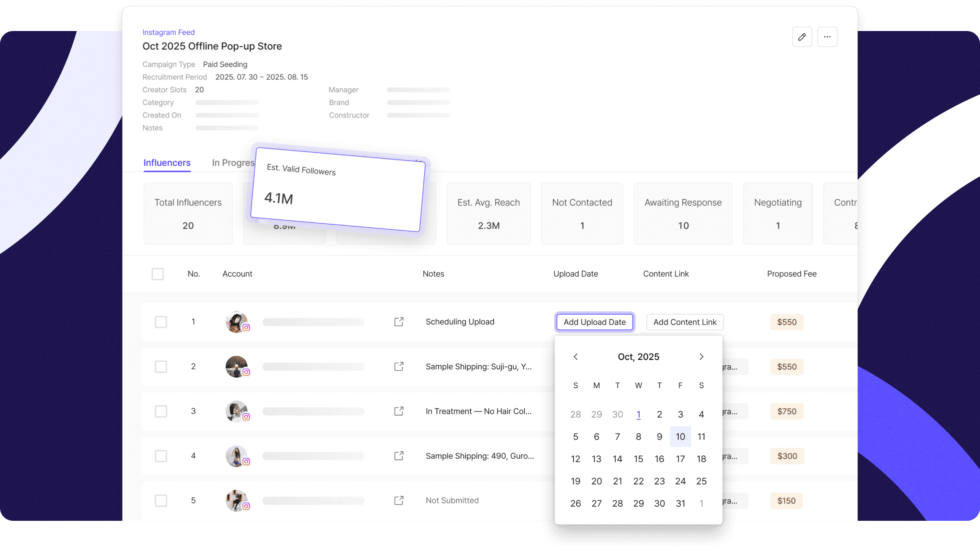This screenshot has width=980, height=551.
Task: Open external link icon for row 1
Action: (399, 322)
